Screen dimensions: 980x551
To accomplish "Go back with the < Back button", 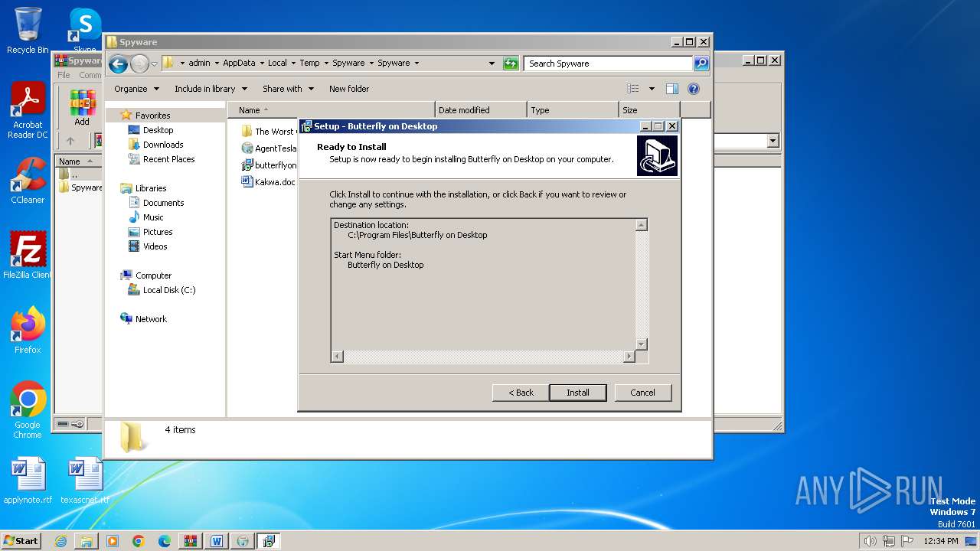I will [x=521, y=393].
